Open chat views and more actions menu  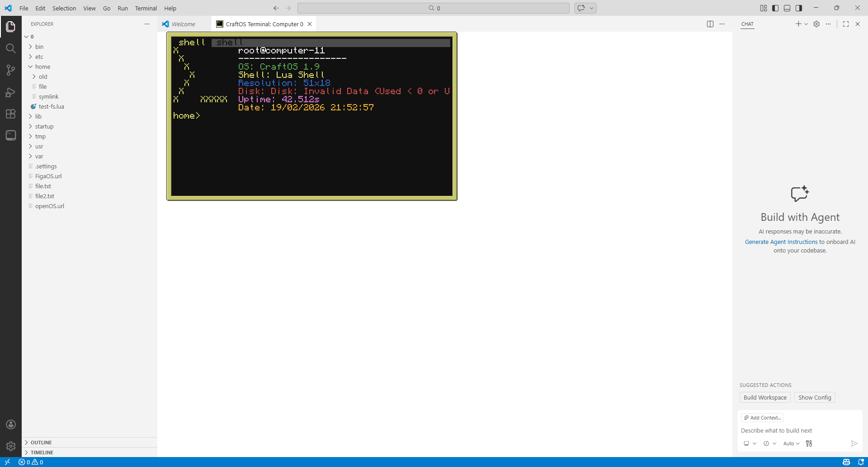(x=828, y=24)
